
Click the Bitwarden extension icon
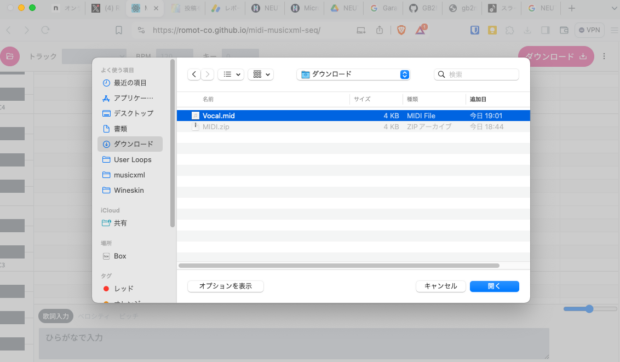click(x=475, y=30)
